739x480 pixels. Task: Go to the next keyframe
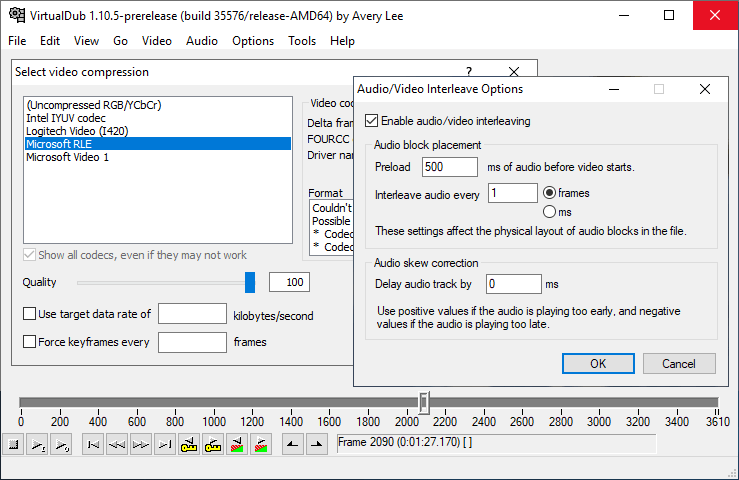point(213,444)
